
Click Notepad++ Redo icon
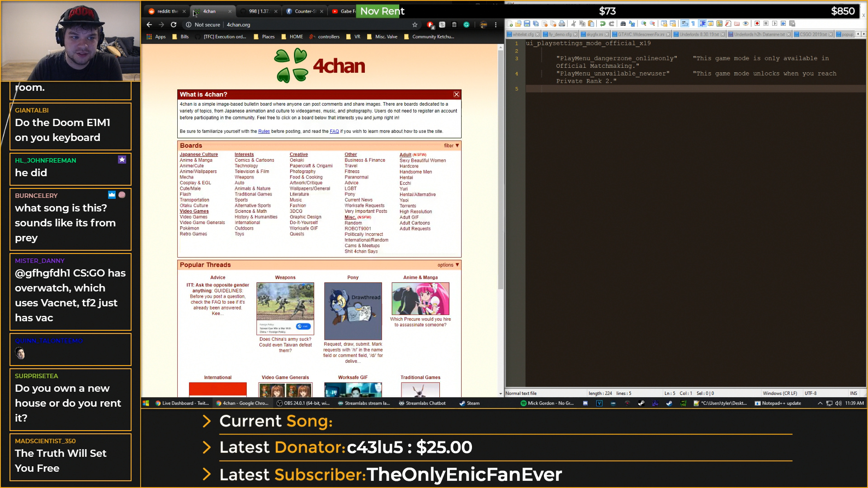point(612,24)
